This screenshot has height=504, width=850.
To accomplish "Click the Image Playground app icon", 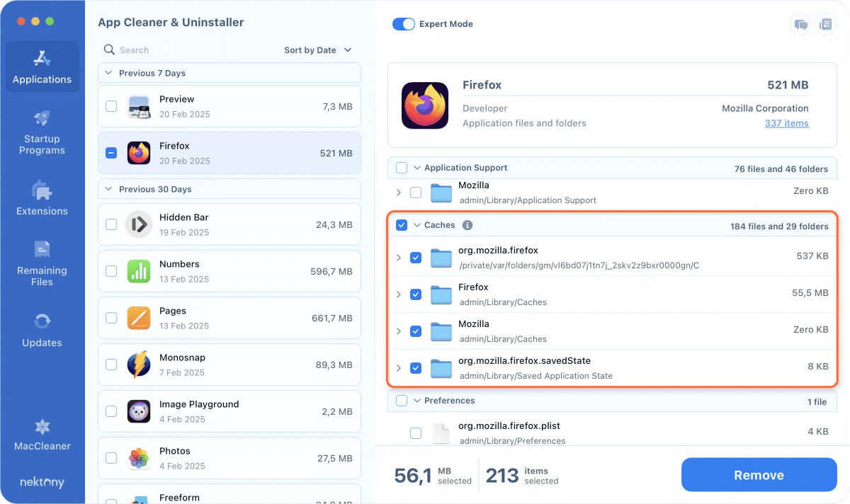I will pos(139,411).
